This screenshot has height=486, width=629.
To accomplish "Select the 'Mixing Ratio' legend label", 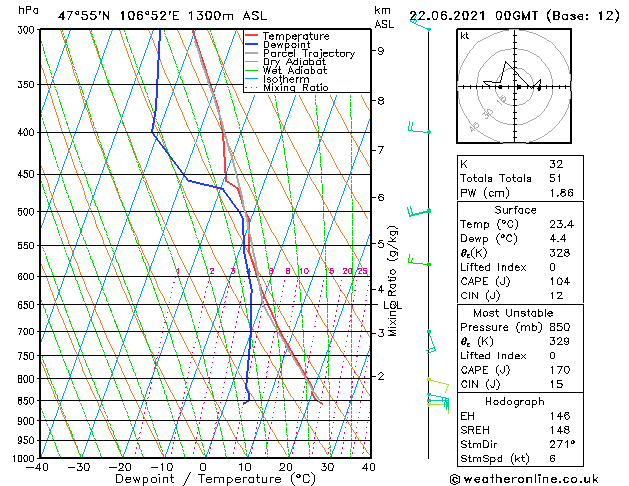I will click(x=296, y=87).
